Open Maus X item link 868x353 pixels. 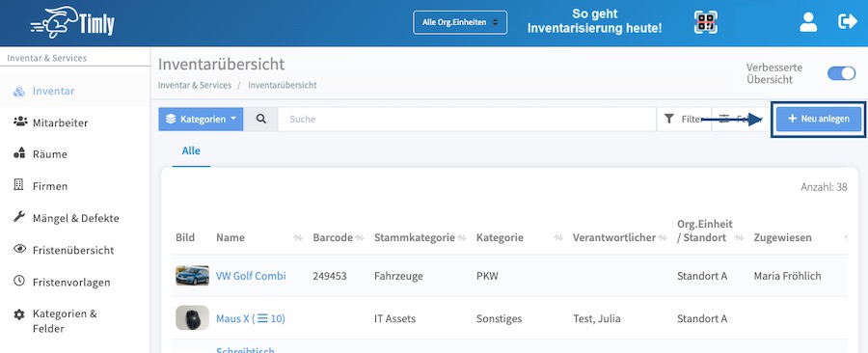tap(250, 318)
